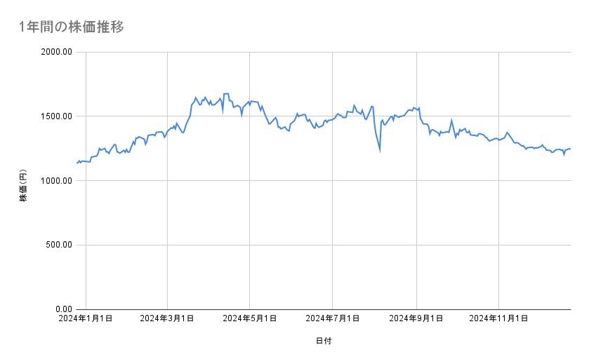Select the "2024年11月1日" x-axis label
Image resolution: width=589 pixels, height=364 pixels.
[x=498, y=318]
